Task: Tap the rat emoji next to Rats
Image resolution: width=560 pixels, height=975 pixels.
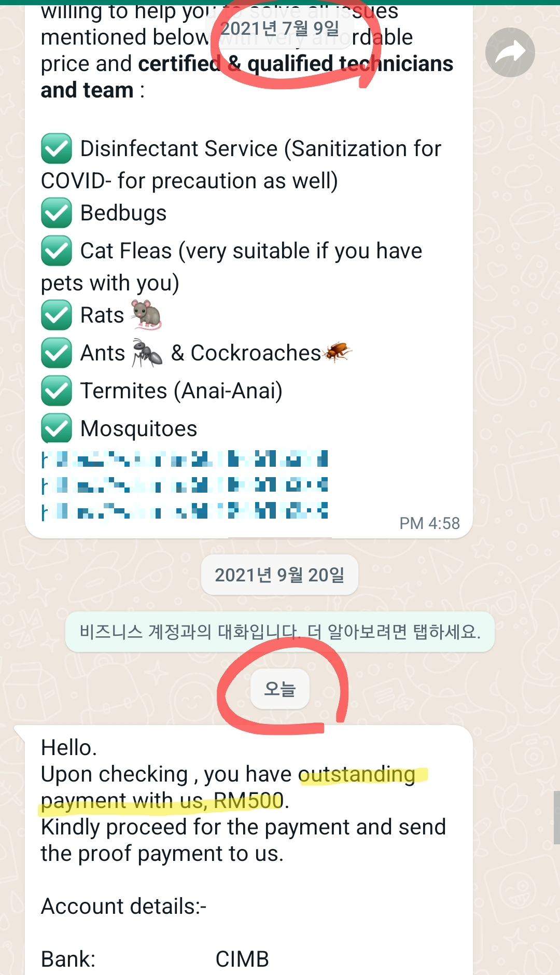Action: [x=147, y=315]
